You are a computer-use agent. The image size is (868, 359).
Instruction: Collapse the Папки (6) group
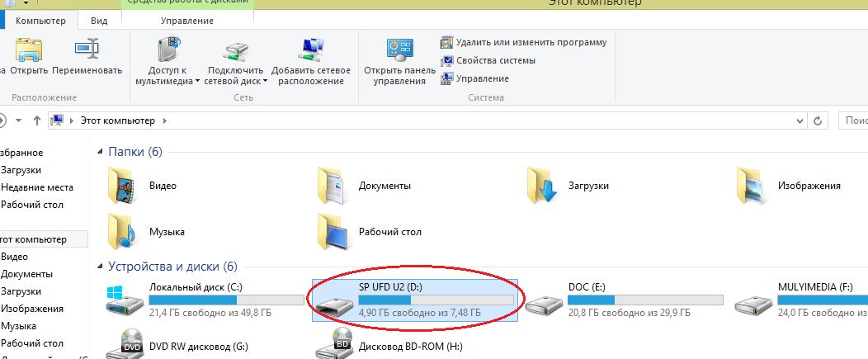[100, 152]
